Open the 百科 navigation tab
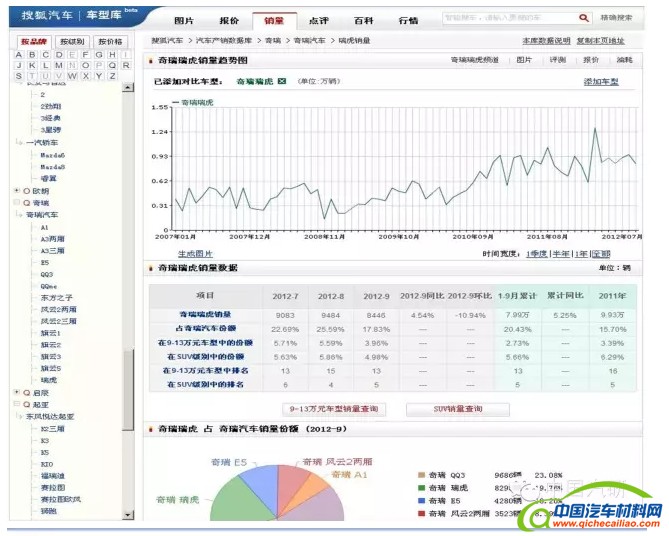 coord(364,20)
